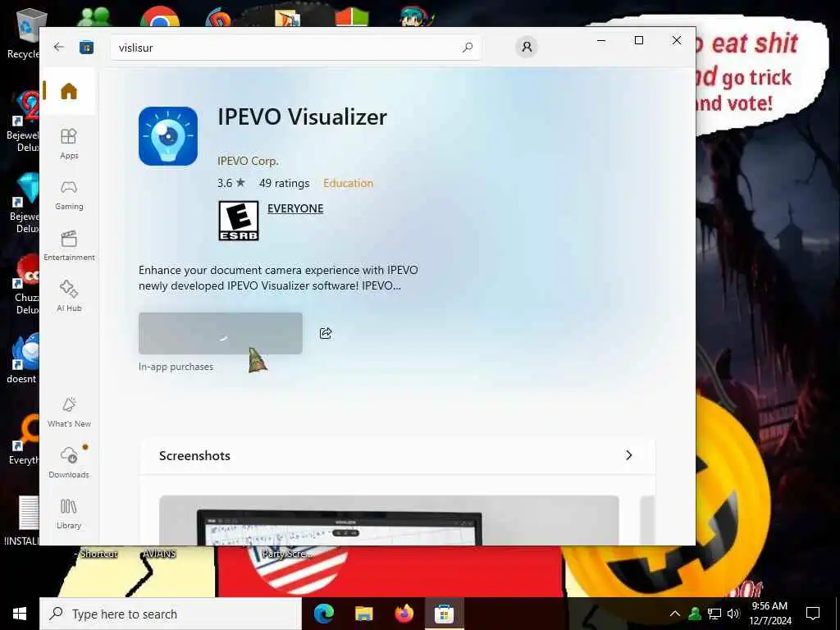Open the Home tab in Store sidebar

click(69, 91)
